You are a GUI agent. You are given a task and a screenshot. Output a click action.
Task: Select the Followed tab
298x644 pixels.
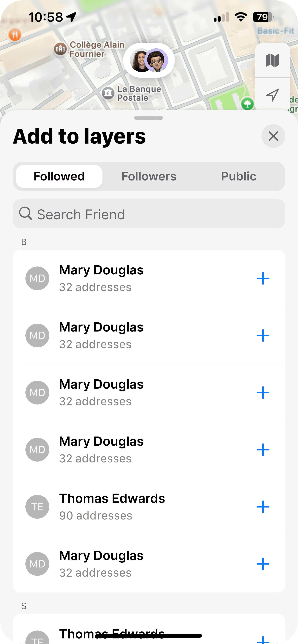[59, 176]
